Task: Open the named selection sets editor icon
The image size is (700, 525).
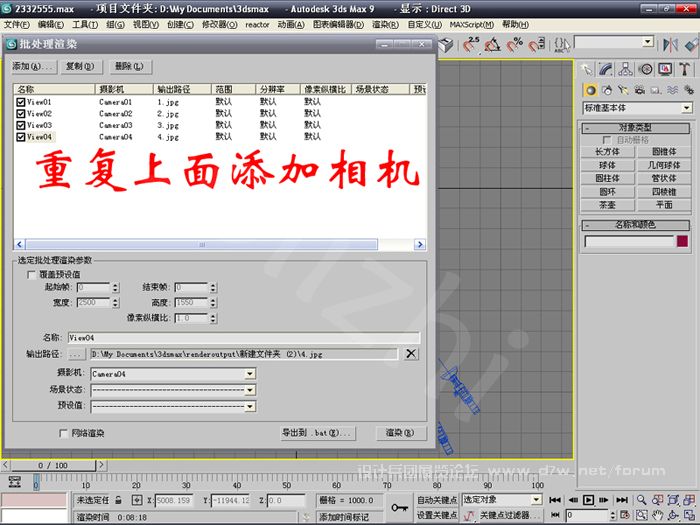Action: [562, 45]
